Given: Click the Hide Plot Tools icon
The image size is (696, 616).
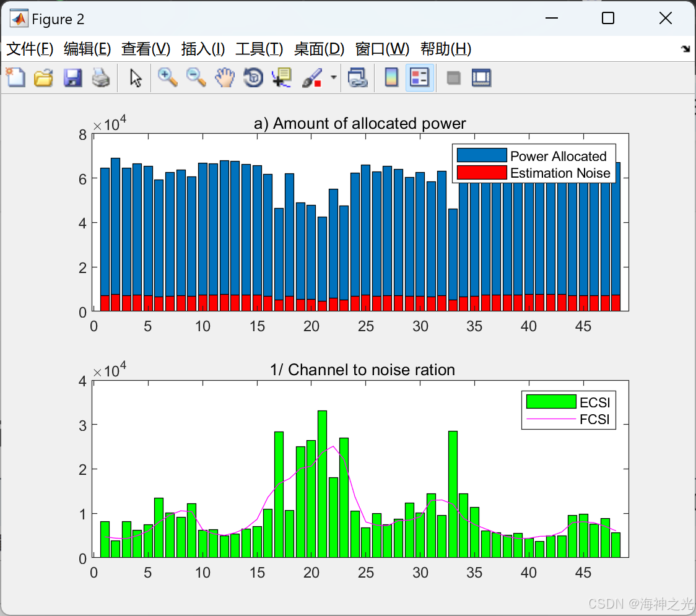Looking at the screenshot, I should click(x=453, y=78).
